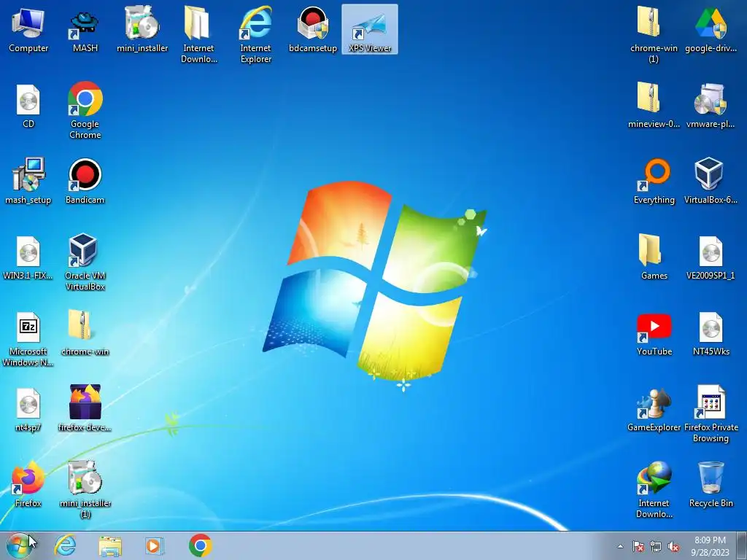Open Windows Explorer from the taskbar
This screenshot has height=560, width=747.
(110, 545)
